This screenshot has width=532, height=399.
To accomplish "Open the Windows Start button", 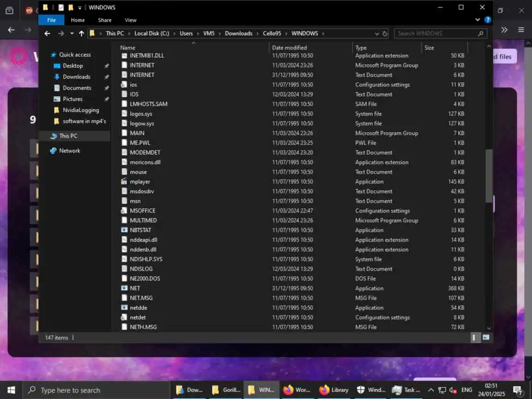I will 11,390.
